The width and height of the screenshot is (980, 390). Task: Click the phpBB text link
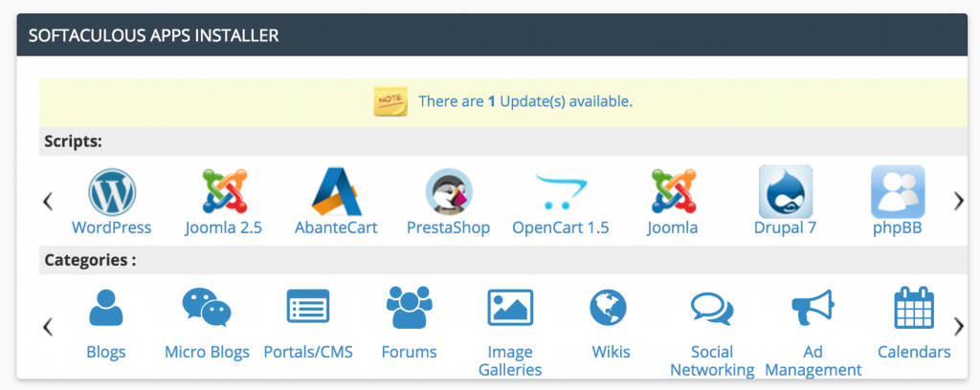coord(898,227)
